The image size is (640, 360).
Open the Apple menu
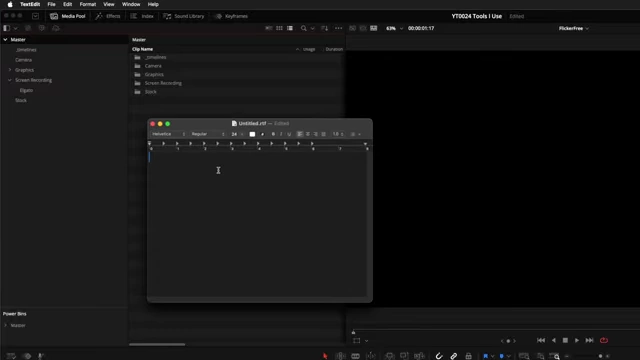point(10,4)
